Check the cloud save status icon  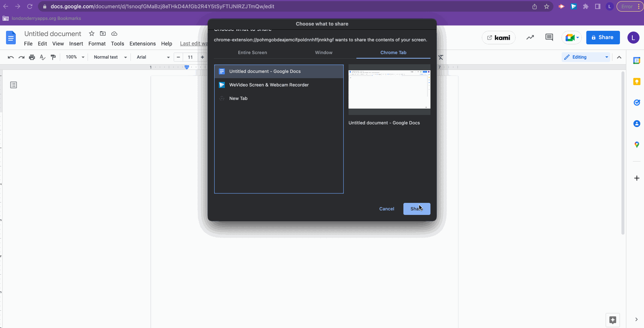114,33
